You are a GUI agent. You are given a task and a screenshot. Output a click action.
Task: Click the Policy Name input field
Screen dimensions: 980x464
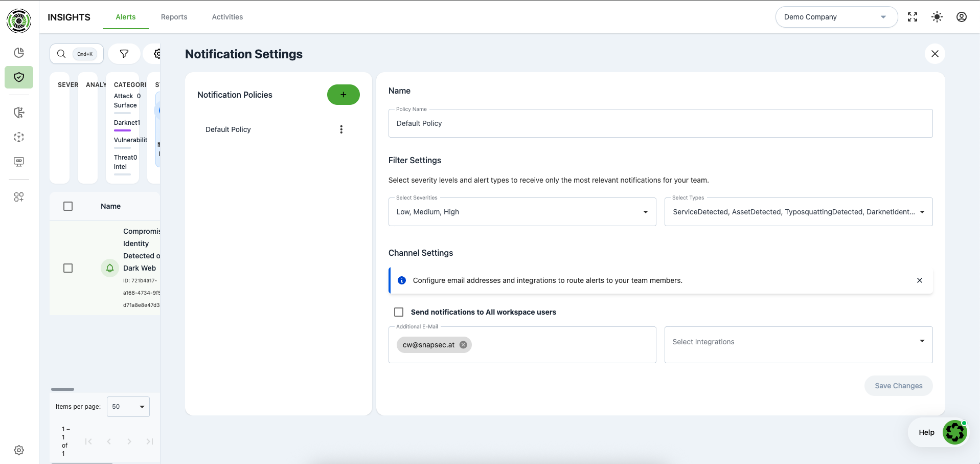pyautogui.click(x=660, y=123)
